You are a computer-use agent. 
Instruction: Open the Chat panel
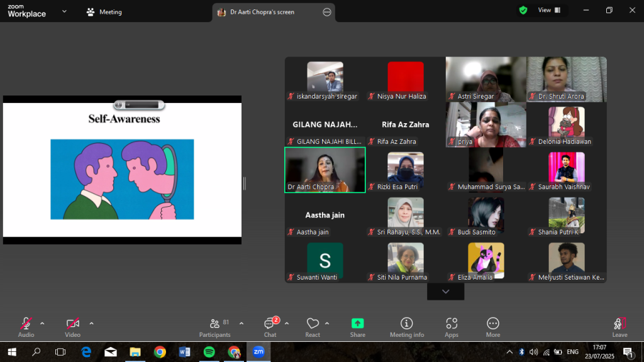coord(270,326)
